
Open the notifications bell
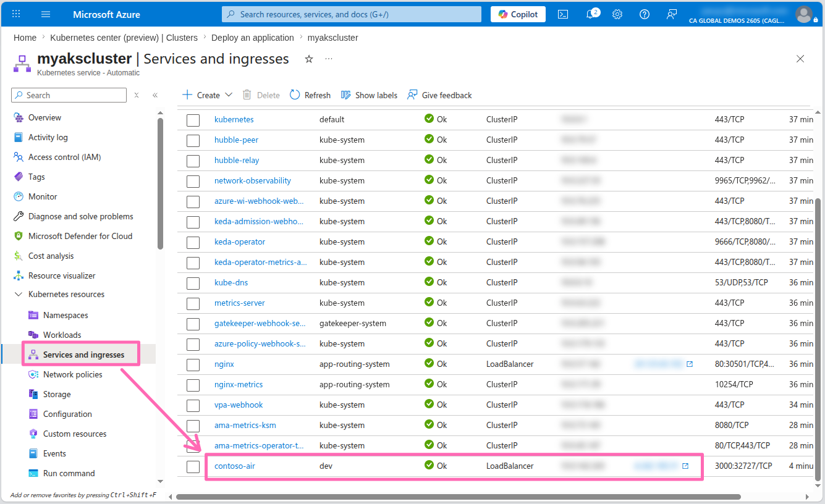(x=591, y=14)
